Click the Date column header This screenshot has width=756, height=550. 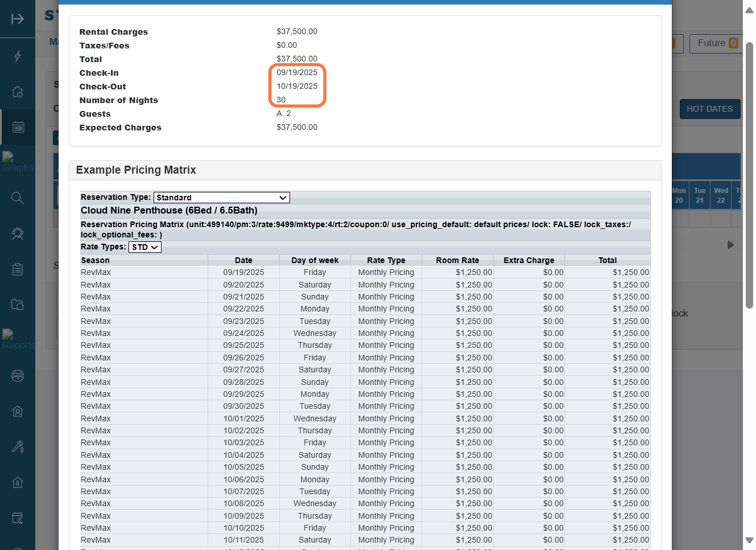243,260
